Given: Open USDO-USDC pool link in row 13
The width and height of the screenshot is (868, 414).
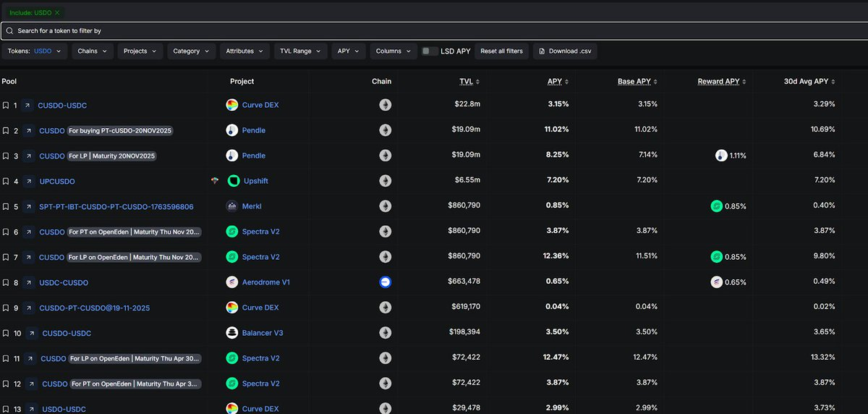Looking at the screenshot, I should (64, 409).
